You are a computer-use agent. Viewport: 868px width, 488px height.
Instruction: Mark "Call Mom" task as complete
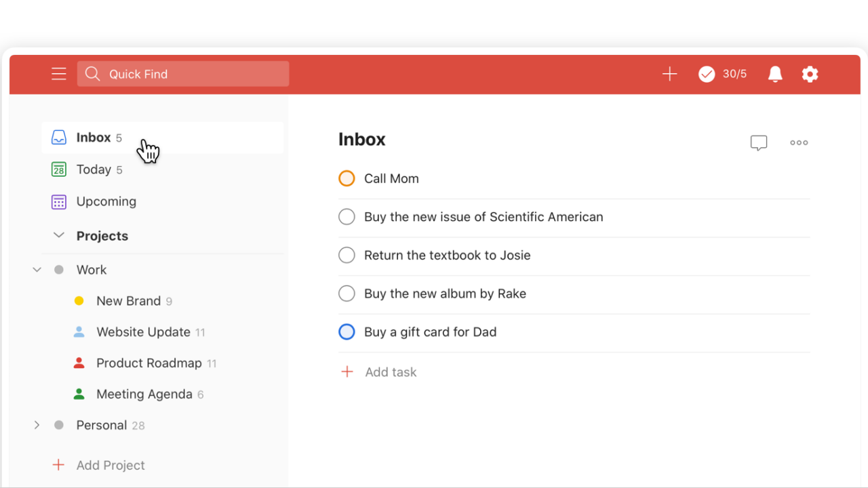pos(347,178)
